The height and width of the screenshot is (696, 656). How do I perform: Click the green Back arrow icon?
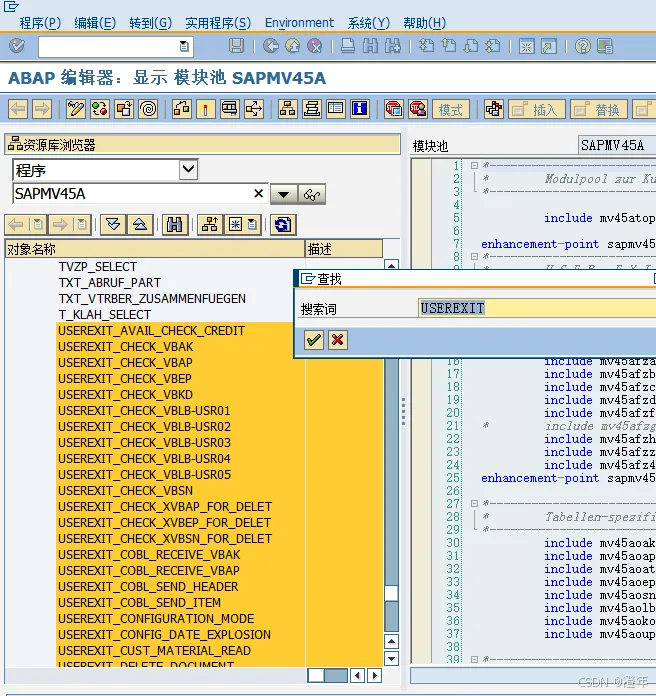pyautogui.click(x=271, y=46)
